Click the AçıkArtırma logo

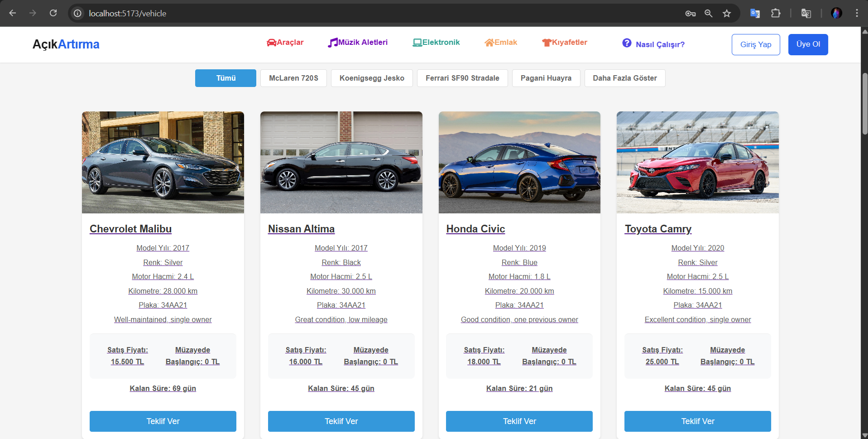66,44
